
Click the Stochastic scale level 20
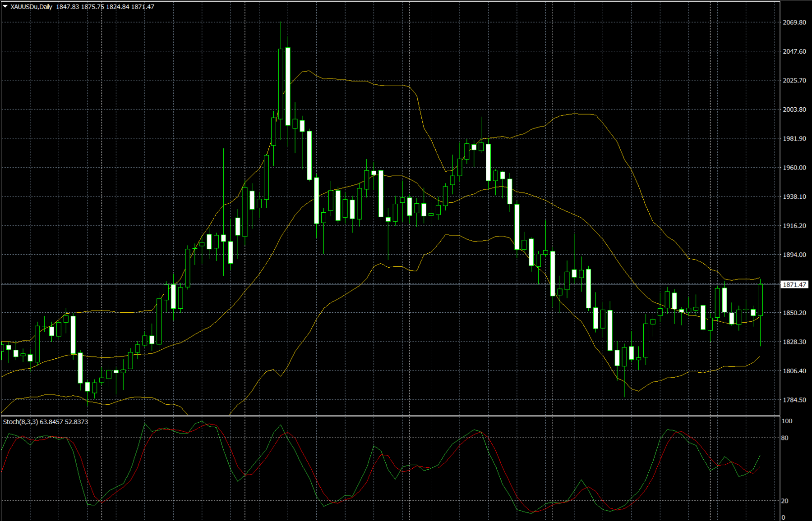[x=785, y=501]
